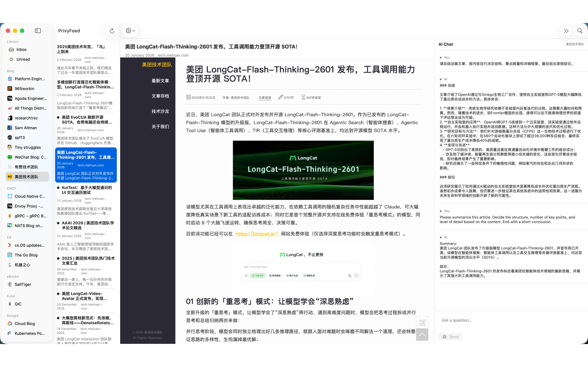Open the Inbox library item

(21, 50)
